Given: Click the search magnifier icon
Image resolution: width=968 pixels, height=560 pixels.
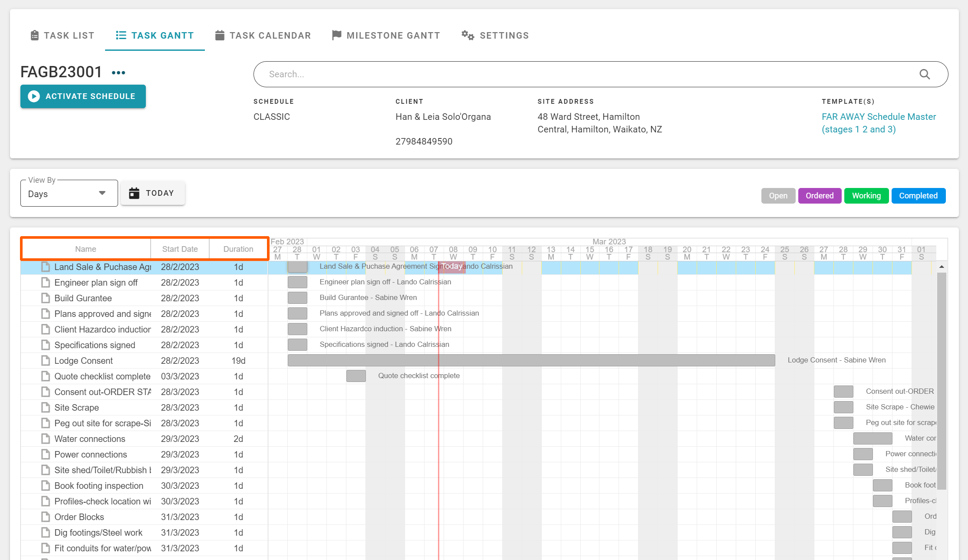Looking at the screenshot, I should 925,74.
